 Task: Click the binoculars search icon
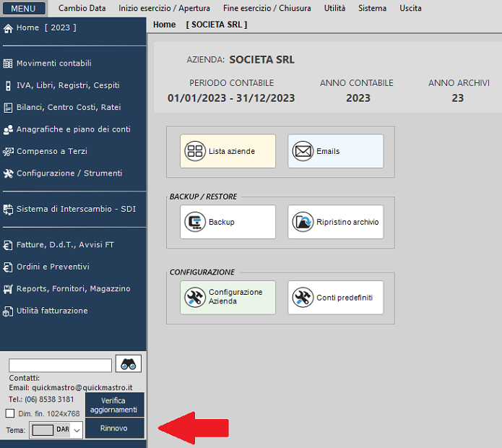pos(129,364)
